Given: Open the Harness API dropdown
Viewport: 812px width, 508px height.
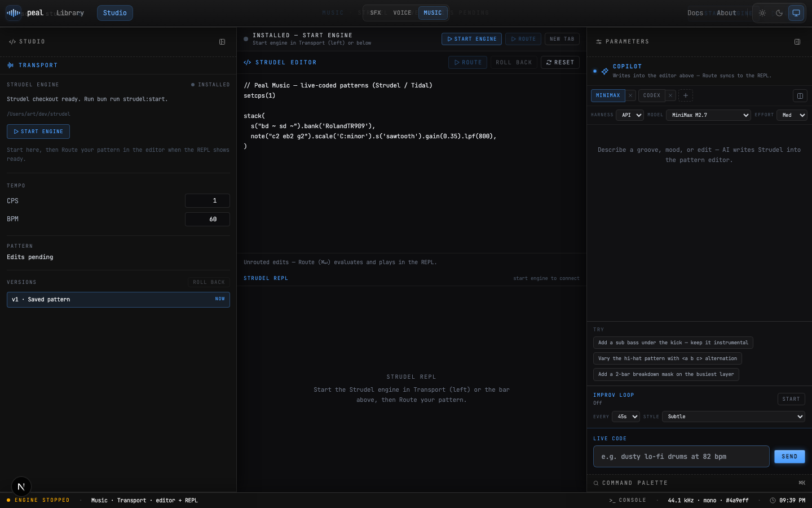Looking at the screenshot, I should (x=629, y=115).
